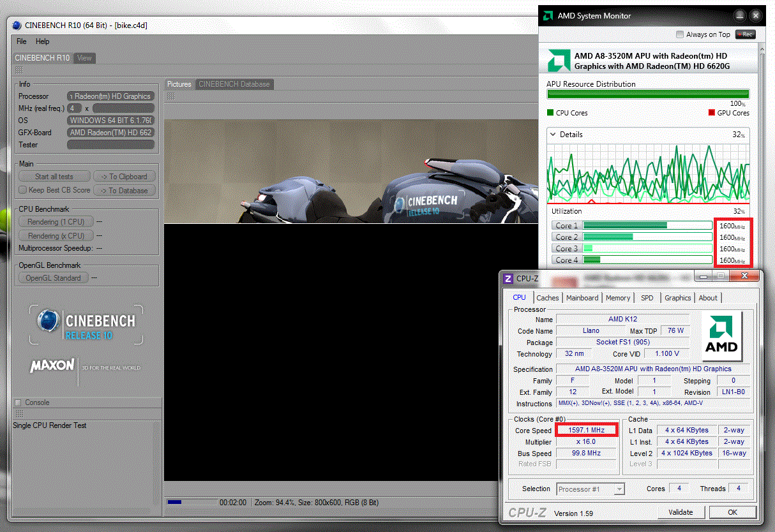Open the SPD tab in CPU-Z
Image resolution: width=775 pixels, height=532 pixels.
pyautogui.click(x=647, y=298)
